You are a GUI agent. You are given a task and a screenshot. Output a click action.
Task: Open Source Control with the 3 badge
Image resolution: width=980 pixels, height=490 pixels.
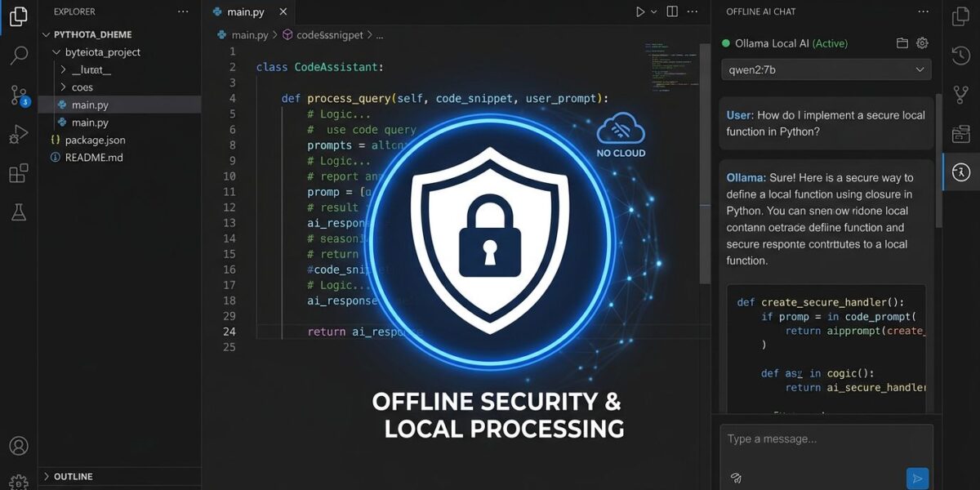pyautogui.click(x=19, y=95)
